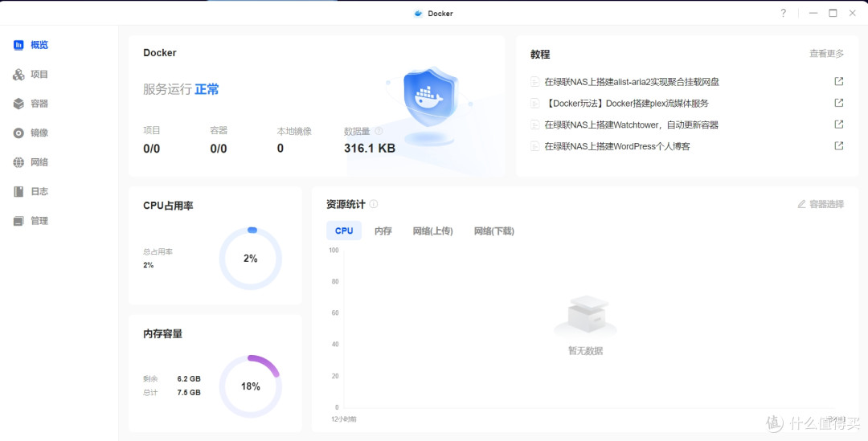This screenshot has height=441, width=868.
Task: Click the Docker shield illustration
Action: click(x=429, y=105)
